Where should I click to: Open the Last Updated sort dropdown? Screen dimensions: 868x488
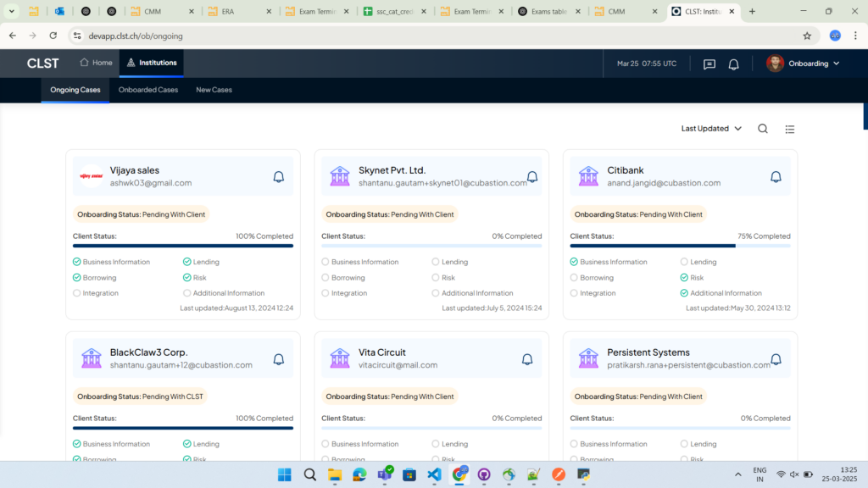[711, 129]
